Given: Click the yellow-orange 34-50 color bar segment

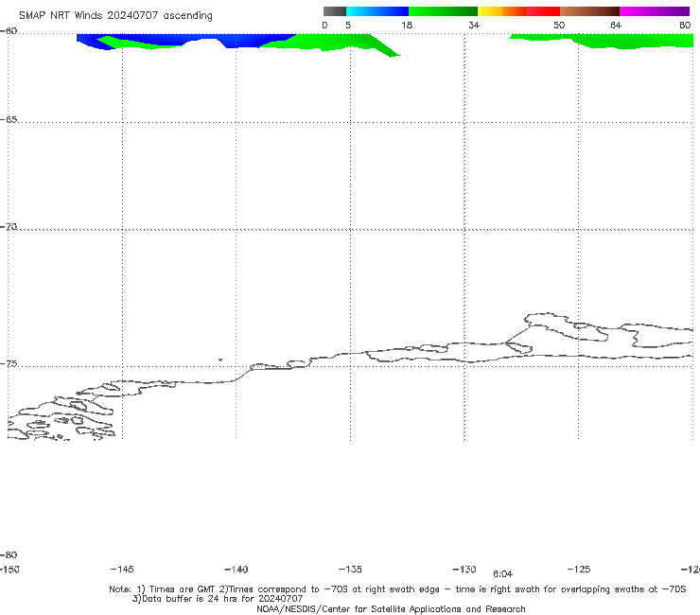Looking at the screenshot, I should 518,11.
